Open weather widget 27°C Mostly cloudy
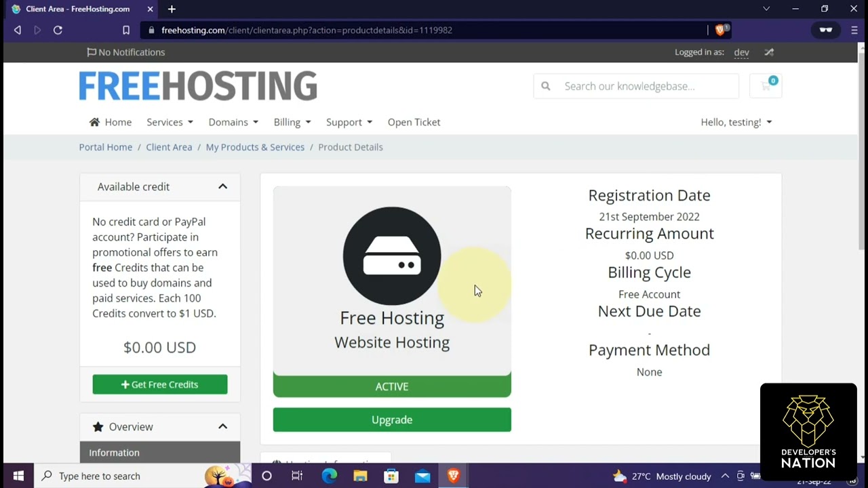 (x=662, y=476)
